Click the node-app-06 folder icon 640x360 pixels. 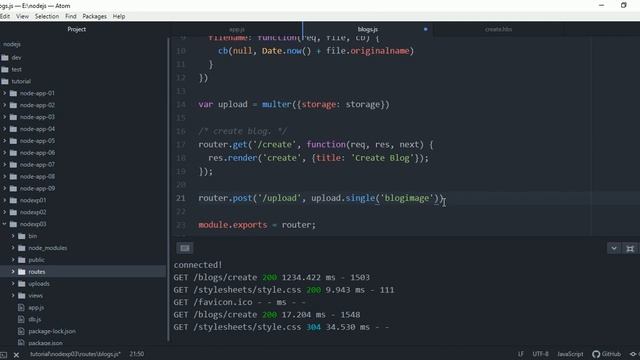pyautogui.click(x=13, y=153)
